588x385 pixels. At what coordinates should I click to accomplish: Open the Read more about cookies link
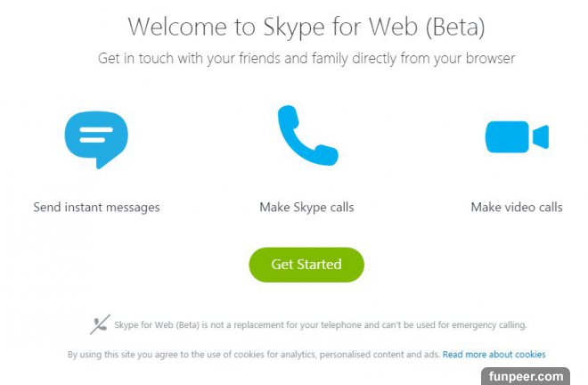pyautogui.click(x=494, y=355)
